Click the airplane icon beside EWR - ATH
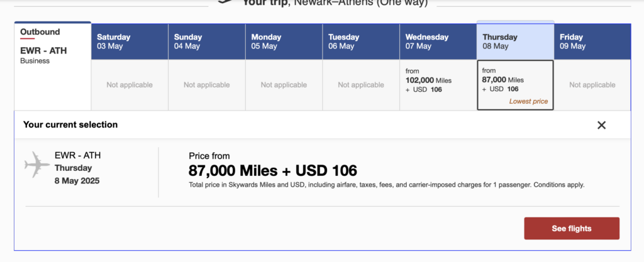Screen dimensions: 644x262 click(x=37, y=165)
